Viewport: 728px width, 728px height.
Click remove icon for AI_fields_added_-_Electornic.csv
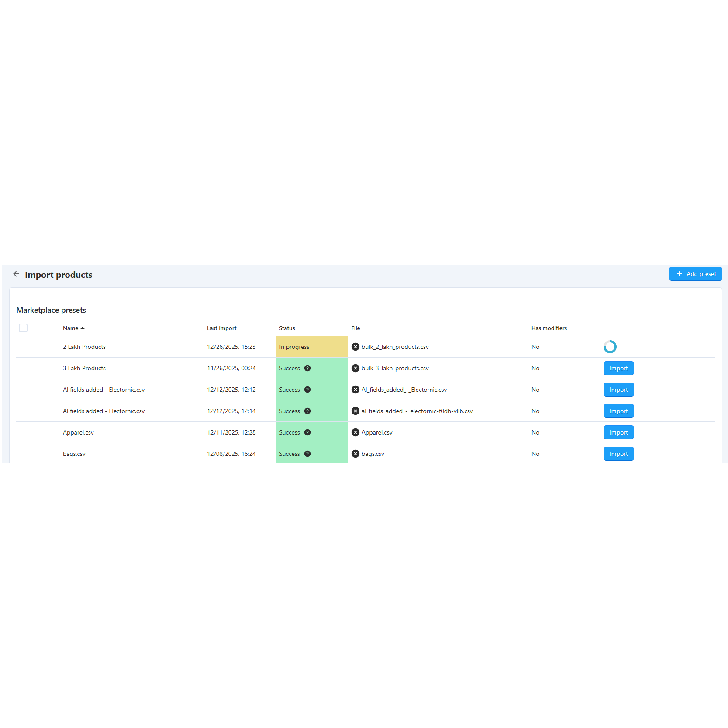tap(355, 390)
